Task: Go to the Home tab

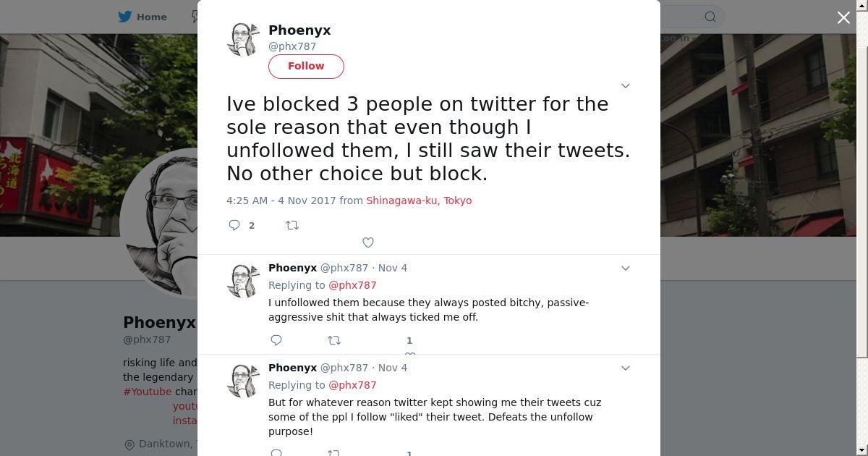Action: [151, 17]
